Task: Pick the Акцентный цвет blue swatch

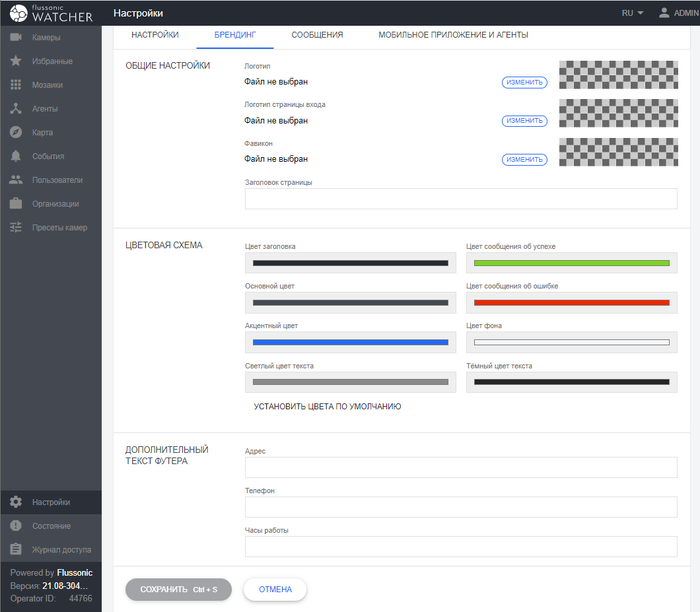Action: point(350,342)
